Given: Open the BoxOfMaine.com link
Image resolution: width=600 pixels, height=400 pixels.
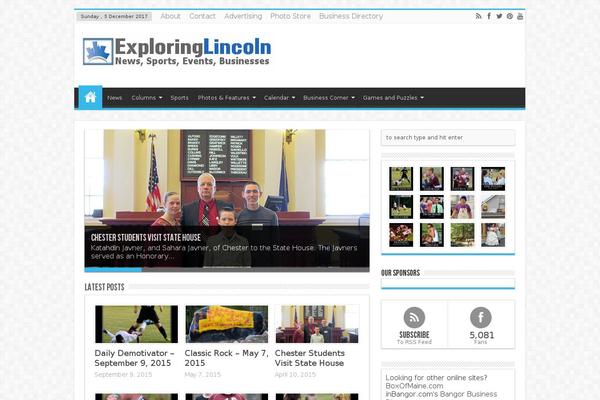Looking at the screenshot, I should 414,386.
